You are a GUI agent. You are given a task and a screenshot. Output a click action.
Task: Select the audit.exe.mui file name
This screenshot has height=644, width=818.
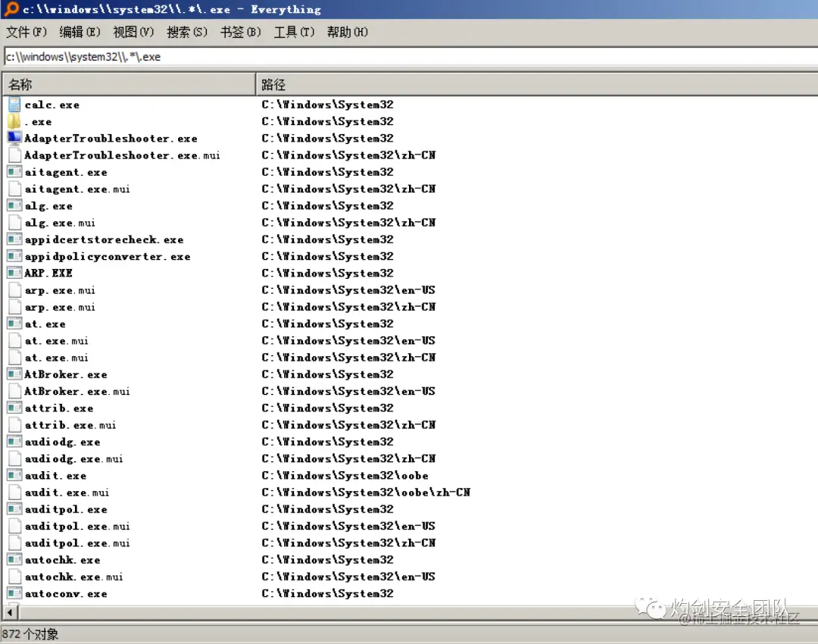67,492
